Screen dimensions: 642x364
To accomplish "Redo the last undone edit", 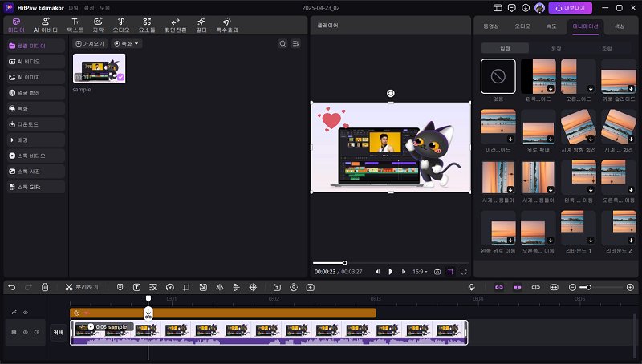I will coord(28,288).
